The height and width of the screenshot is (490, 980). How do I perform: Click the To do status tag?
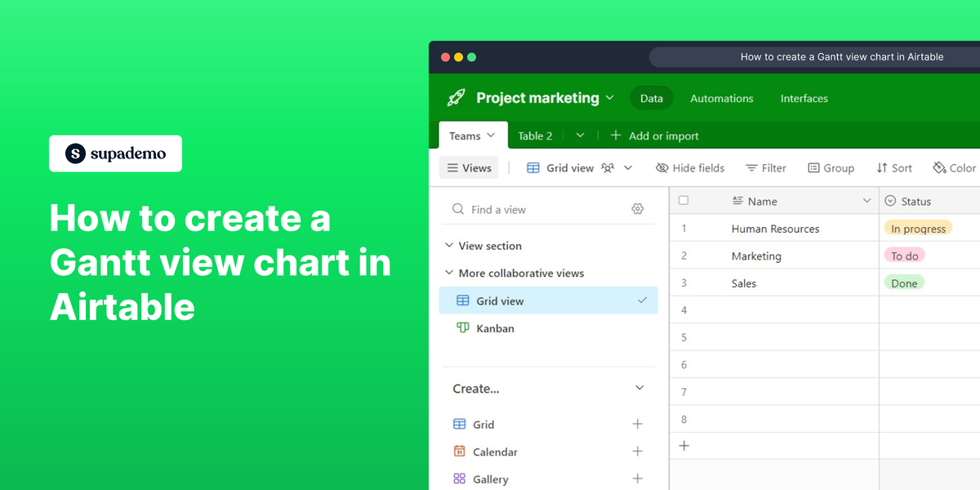[904, 256]
